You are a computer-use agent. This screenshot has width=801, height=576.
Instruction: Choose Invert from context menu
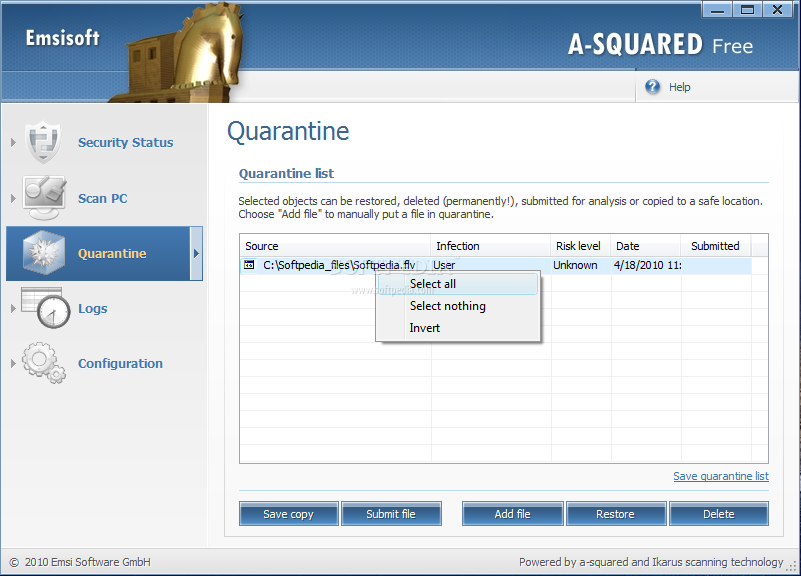(x=425, y=328)
